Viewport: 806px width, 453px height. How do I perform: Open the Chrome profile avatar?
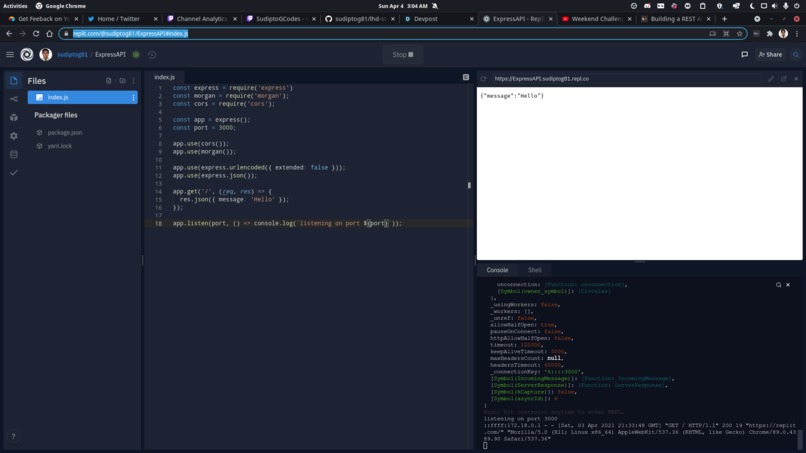pyautogui.click(x=783, y=33)
